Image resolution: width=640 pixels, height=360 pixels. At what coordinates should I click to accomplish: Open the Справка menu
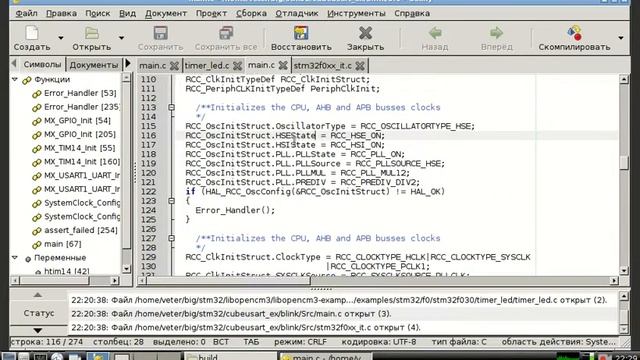point(412,13)
